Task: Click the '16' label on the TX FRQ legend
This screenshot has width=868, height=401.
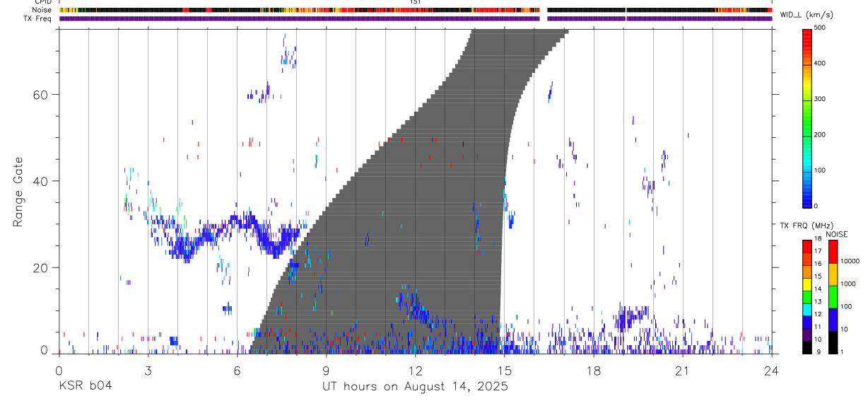Action: 817,264
